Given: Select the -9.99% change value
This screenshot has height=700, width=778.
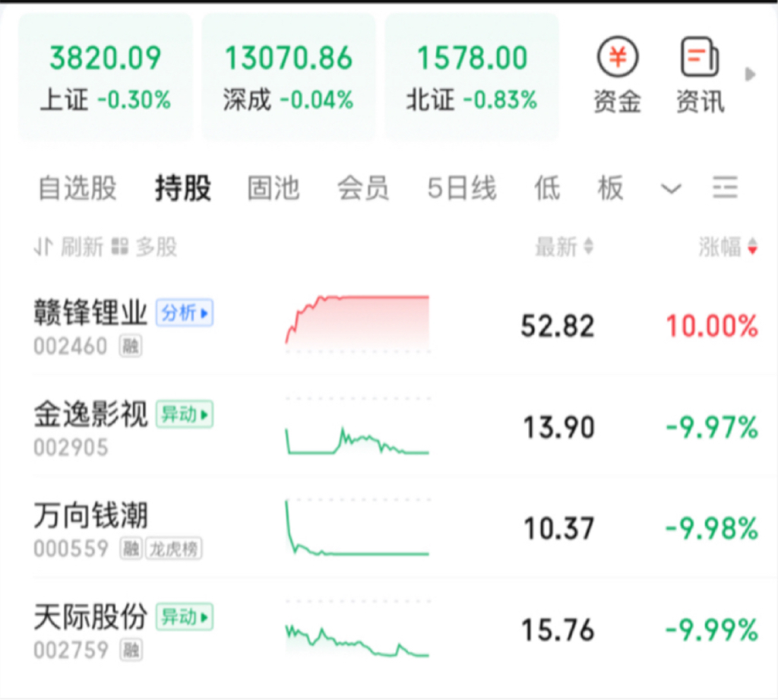Looking at the screenshot, I should (712, 630).
